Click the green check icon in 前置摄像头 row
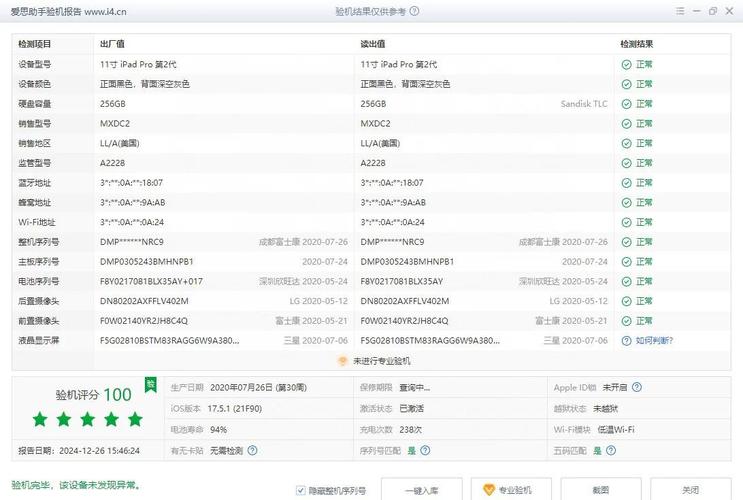This screenshot has width=743, height=500. tap(626, 321)
